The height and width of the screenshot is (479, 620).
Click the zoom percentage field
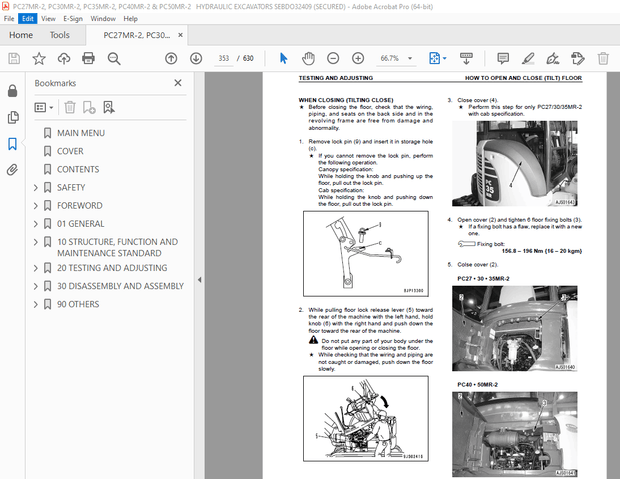point(389,59)
